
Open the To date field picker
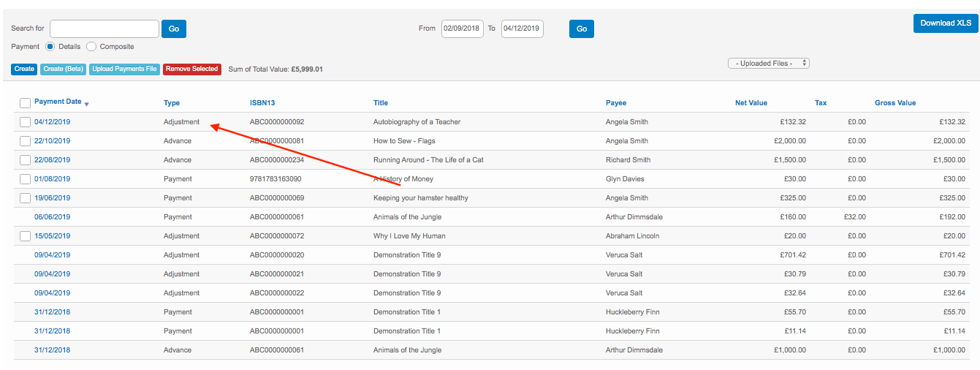(x=522, y=29)
